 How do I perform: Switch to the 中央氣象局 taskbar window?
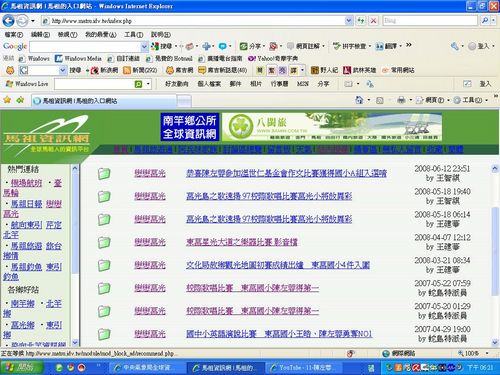tap(147, 367)
